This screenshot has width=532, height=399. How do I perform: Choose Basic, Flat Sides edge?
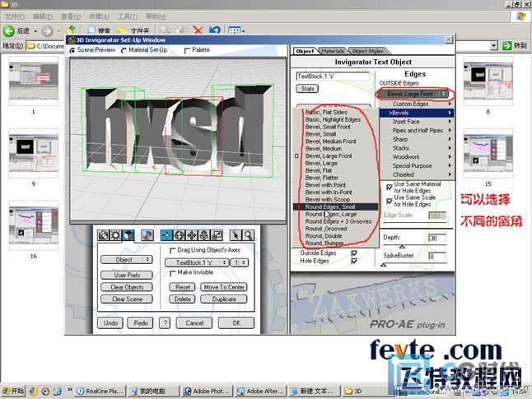(x=335, y=112)
